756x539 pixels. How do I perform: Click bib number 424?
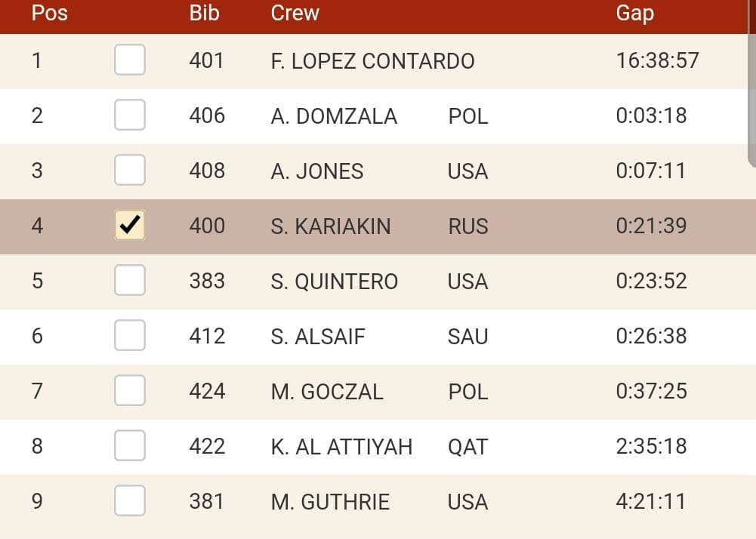207,391
